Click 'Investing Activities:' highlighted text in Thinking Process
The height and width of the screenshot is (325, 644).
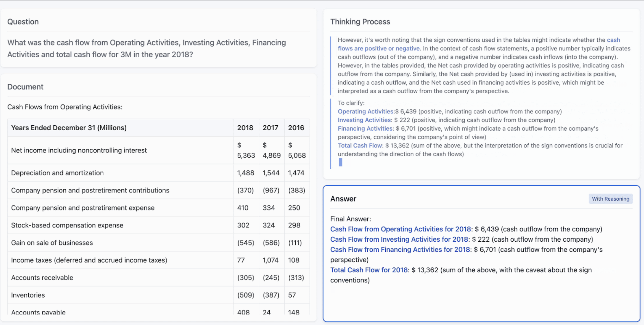(x=364, y=120)
